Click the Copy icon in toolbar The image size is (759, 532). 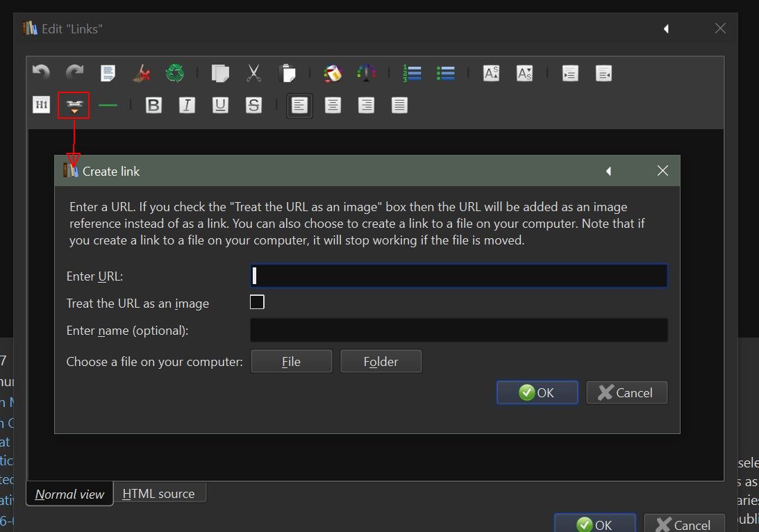(220, 73)
